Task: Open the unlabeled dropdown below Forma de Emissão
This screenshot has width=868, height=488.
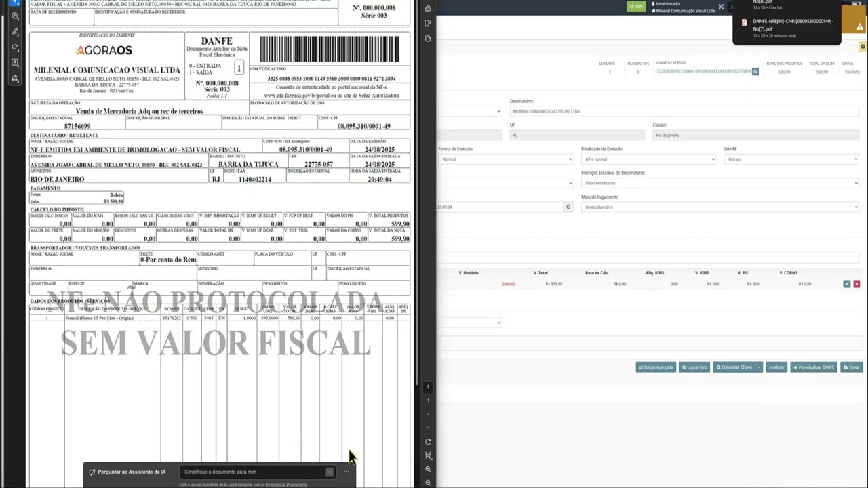Action: 506,183
